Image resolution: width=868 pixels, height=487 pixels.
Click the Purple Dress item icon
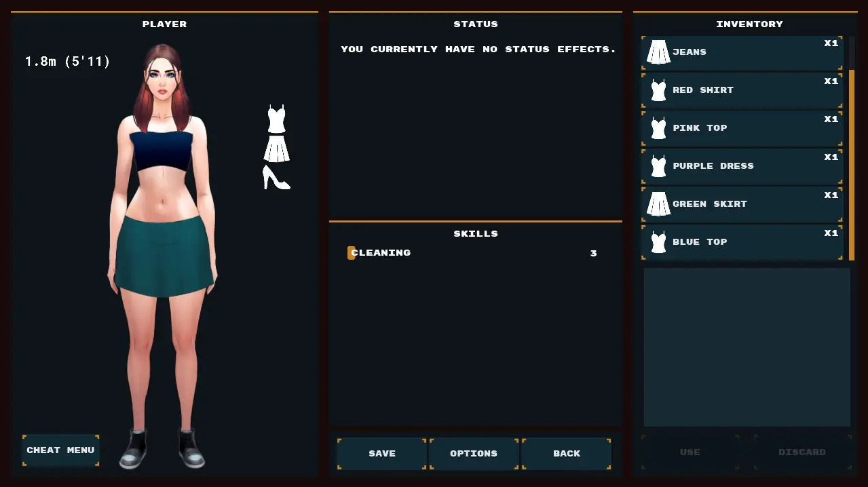click(x=658, y=166)
